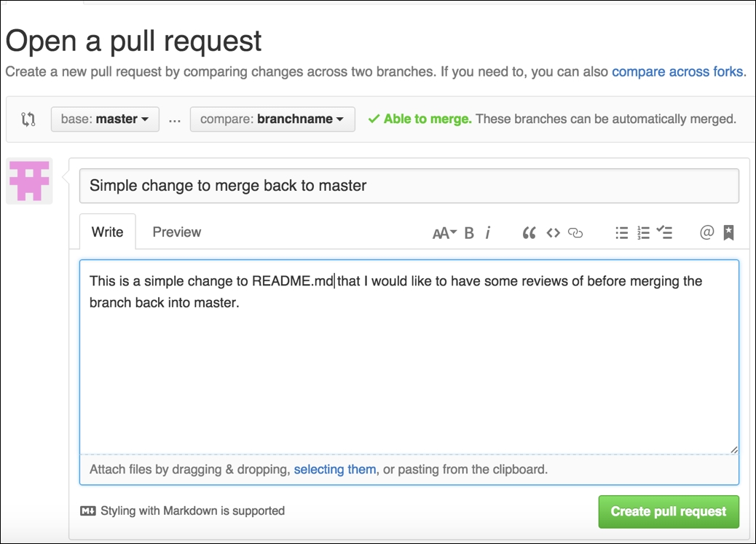Image resolution: width=756 pixels, height=544 pixels.
Task: Insert a blockquote
Action: (529, 233)
